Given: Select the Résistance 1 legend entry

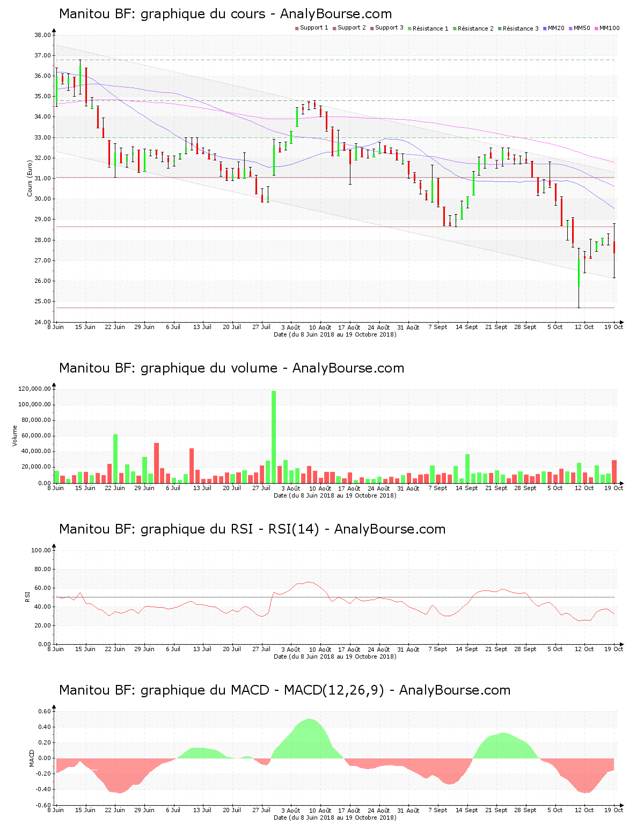Looking at the screenshot, I should [428, 28].
